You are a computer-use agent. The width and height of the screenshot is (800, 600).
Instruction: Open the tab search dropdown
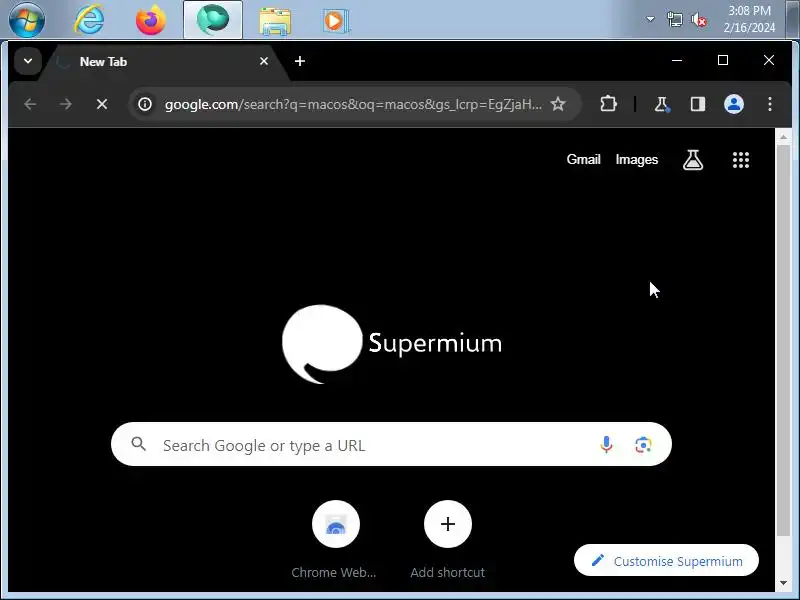tap(28, 61)
